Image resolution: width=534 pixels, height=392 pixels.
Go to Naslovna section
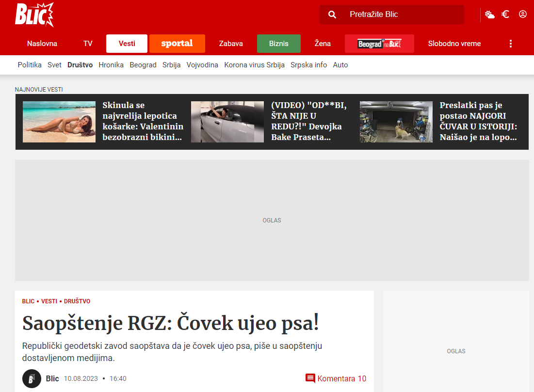[x=42, y=44]
